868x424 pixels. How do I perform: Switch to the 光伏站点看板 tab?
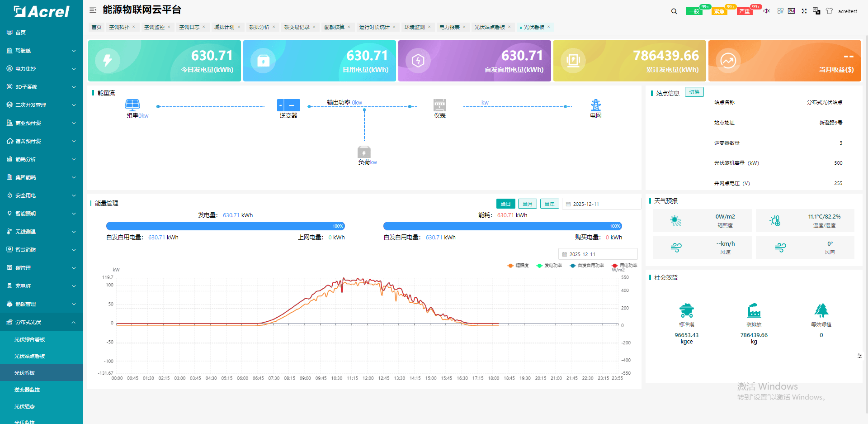pyautogui.click(x=489, y=27)
